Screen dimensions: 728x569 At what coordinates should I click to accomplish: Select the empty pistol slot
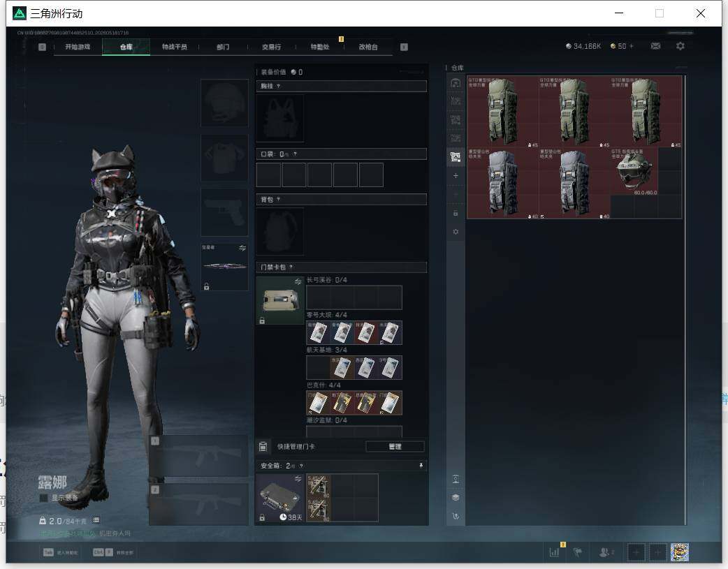coord(224,212)
